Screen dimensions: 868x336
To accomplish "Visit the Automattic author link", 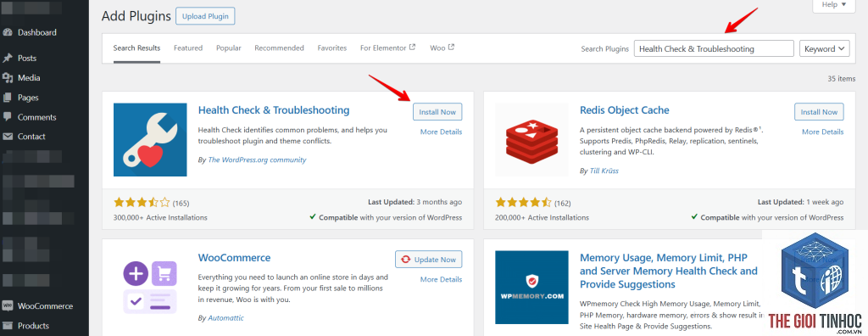I will (x=225, y=318).
